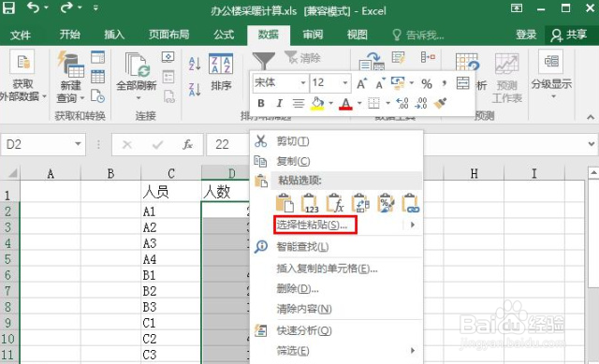Expand the formula bar arrow

click(592, 144)
